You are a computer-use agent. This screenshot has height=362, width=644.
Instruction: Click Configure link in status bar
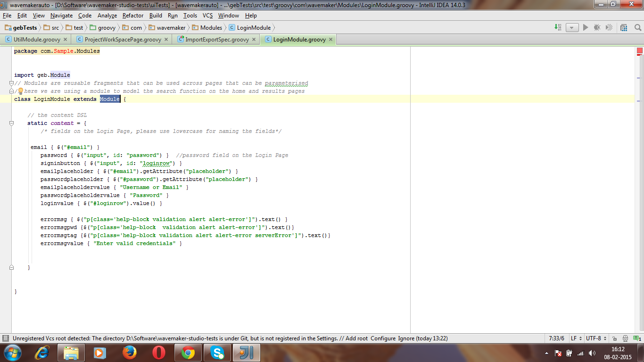(x=383, y=338)
